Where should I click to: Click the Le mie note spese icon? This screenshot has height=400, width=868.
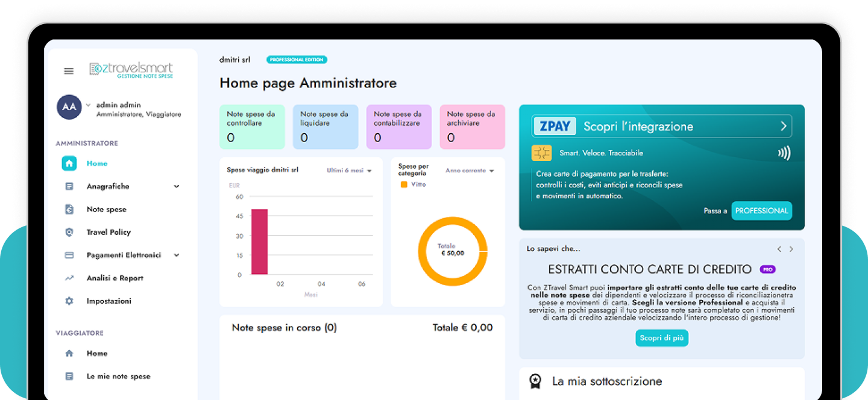[x=69, y=377]
